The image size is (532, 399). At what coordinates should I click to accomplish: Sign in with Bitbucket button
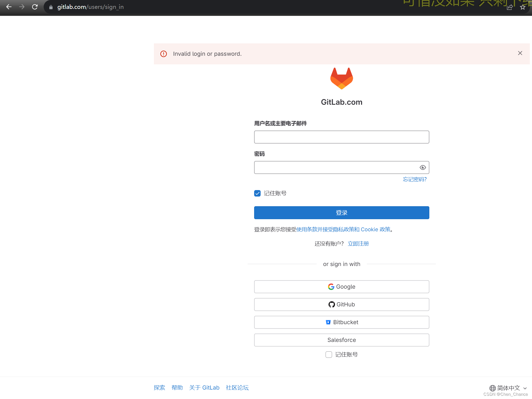click(341, 322)
